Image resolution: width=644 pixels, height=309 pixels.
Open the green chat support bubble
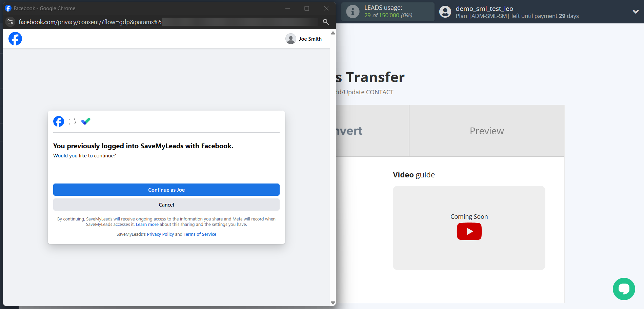(624, 289)
